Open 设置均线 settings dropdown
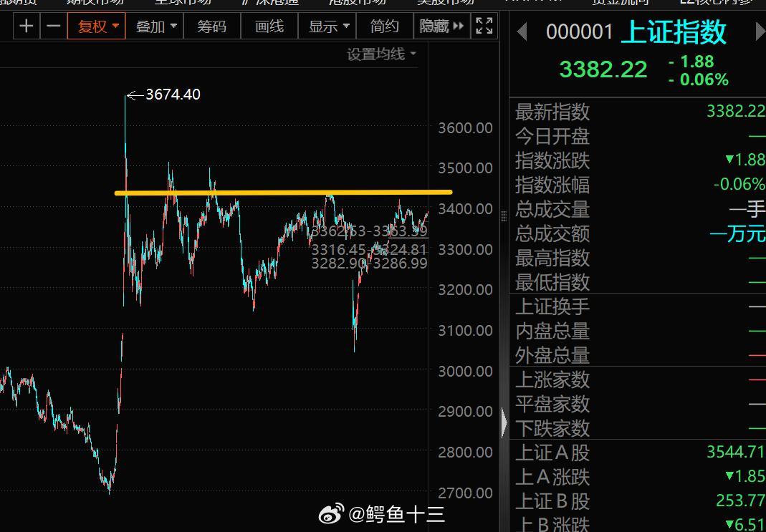Screen dimensions: 766x532 coord(381,54)
